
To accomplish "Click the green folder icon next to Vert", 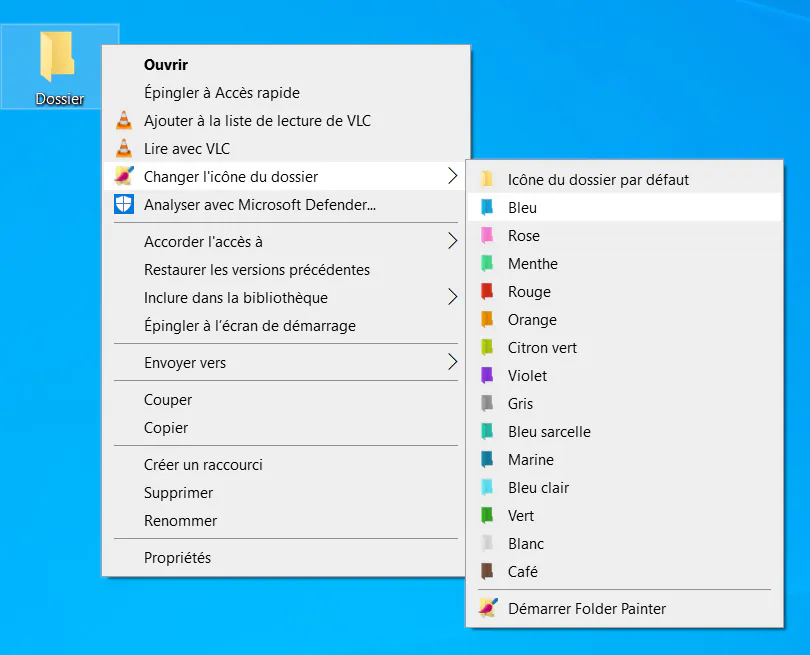I will [487, 515].
